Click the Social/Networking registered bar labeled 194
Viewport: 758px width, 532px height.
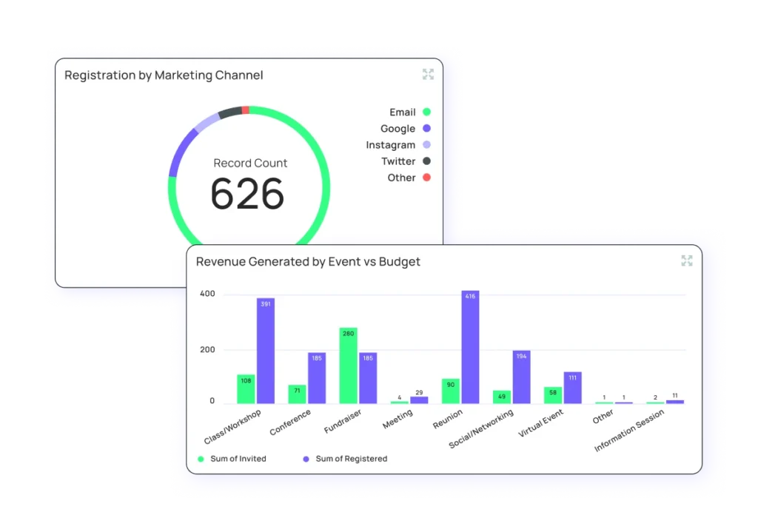click(x=521, y=377)
